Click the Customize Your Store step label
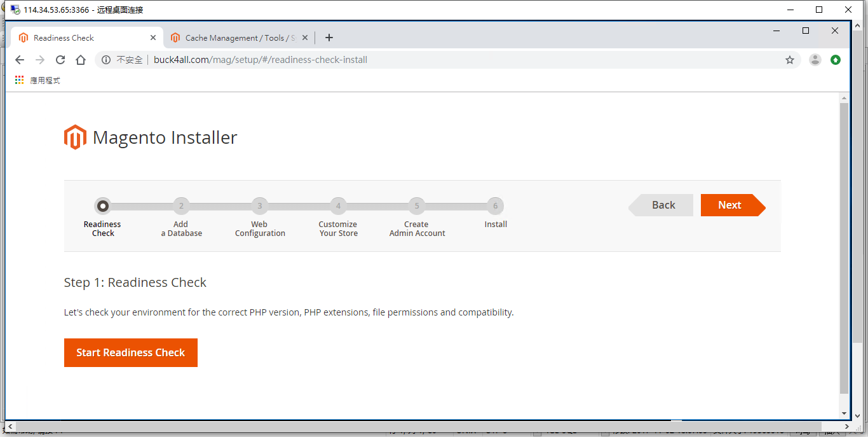Screen dimensions: 868x437 tap(338, 229)
